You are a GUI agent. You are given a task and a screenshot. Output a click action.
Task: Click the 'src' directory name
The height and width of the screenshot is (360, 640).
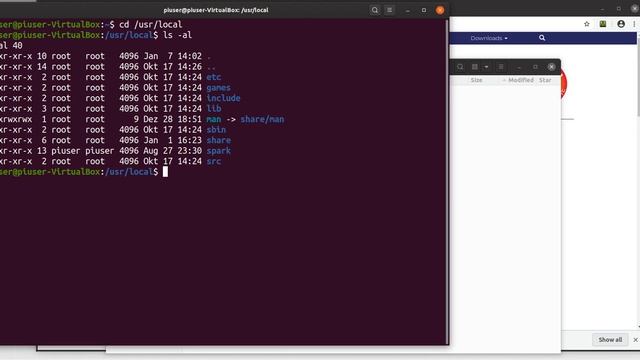pyautogui.click(x=213, y=161)
